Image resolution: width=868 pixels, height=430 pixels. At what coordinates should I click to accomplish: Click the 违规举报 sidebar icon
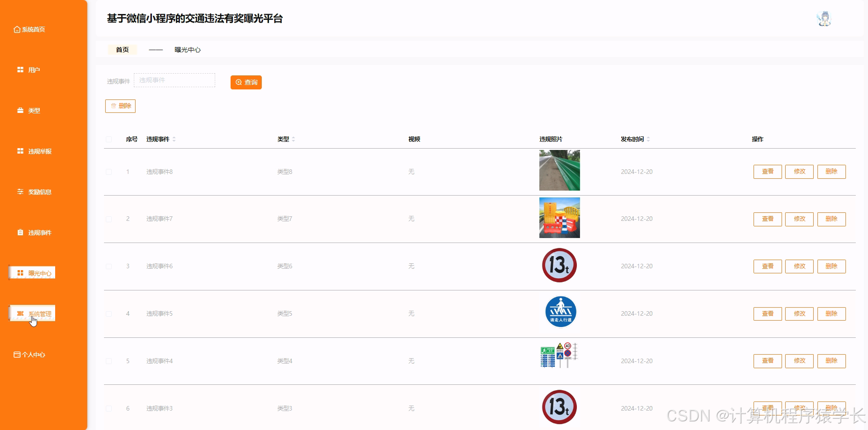coord(19,151)
